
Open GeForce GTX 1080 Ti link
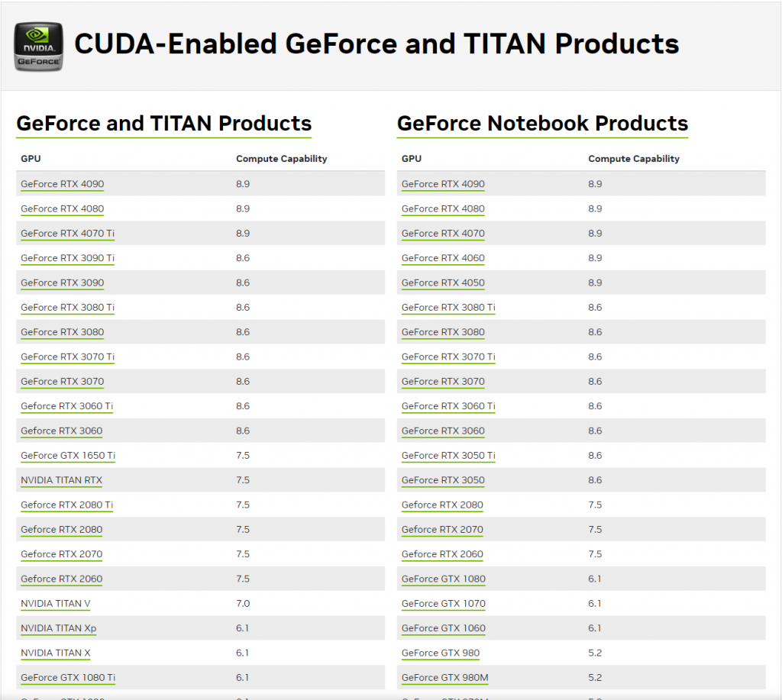point(68,678)
